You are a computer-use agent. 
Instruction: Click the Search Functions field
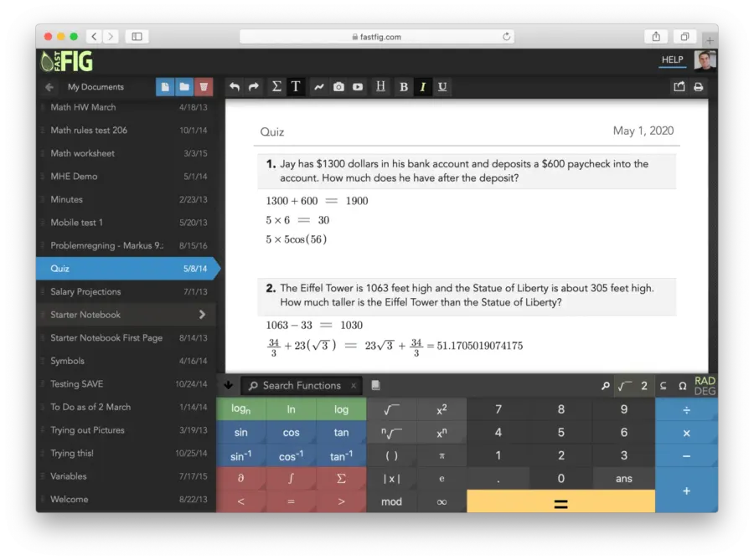[x=302, y=386]
